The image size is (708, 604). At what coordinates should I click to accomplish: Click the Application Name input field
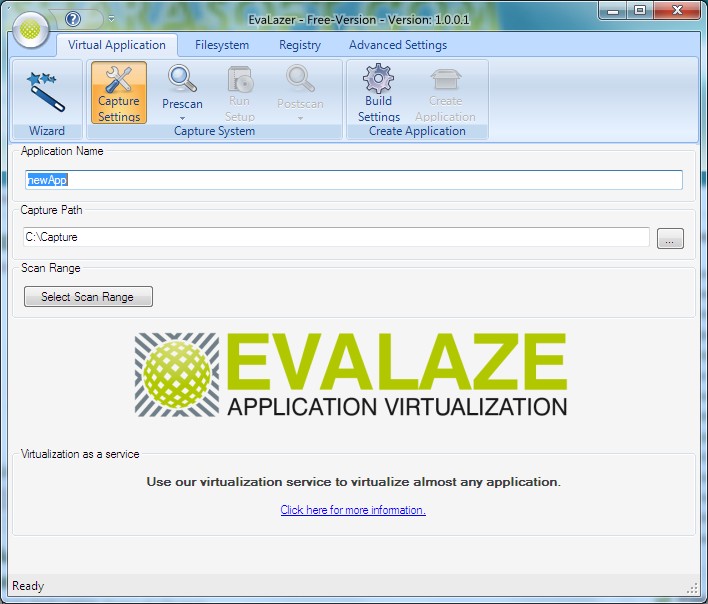pos(354,180)
